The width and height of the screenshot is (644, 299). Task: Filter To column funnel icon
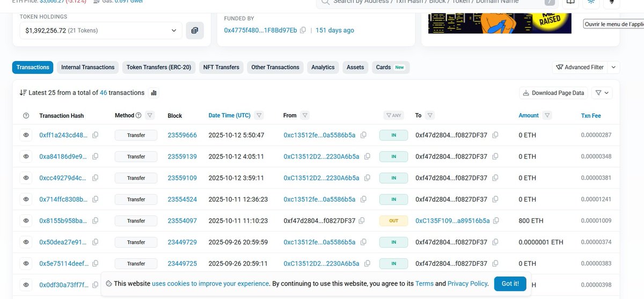click(430, 115)
